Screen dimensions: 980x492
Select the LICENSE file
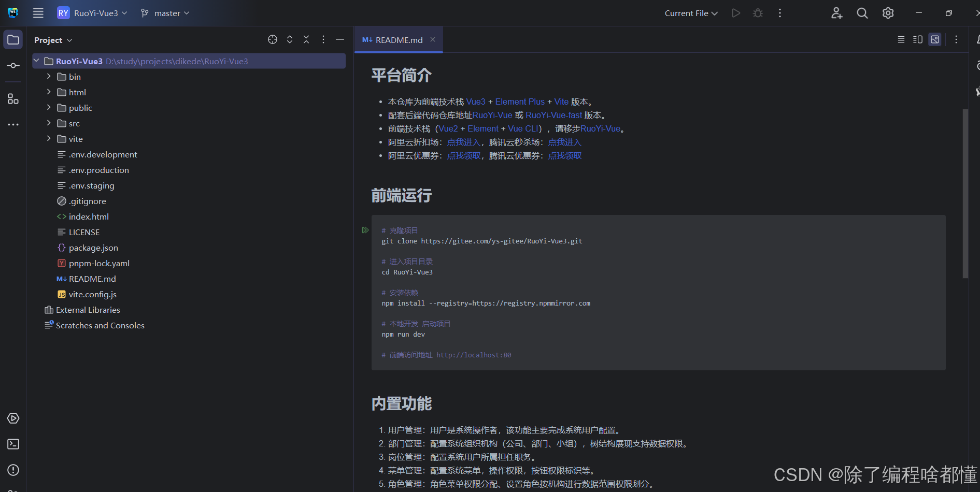pyautogui.click(x=78, y=232)
